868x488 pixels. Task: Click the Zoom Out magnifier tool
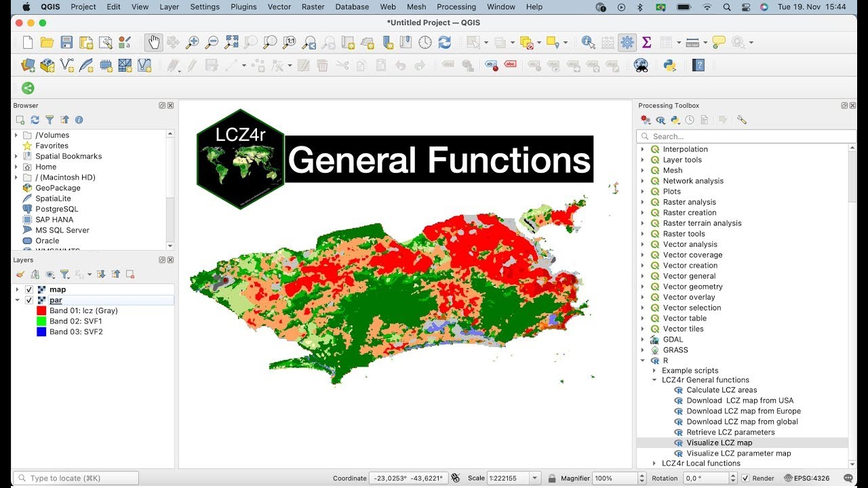(x=212, y=43)
